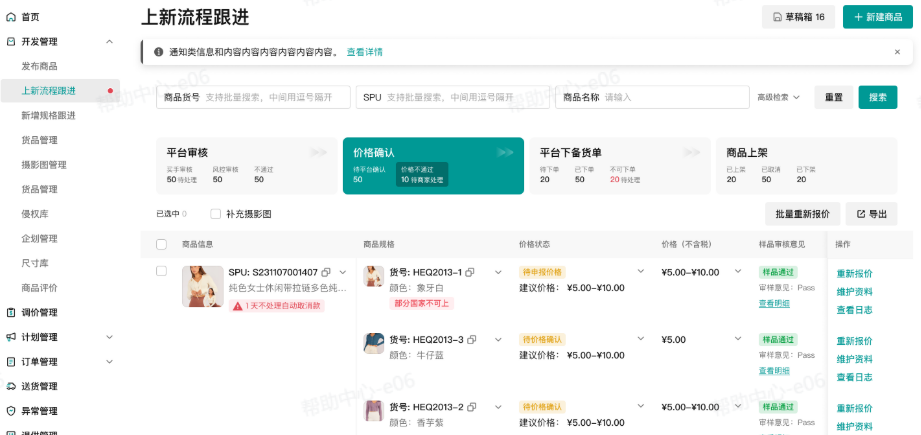Click the 重置 button

coord(833,97)
